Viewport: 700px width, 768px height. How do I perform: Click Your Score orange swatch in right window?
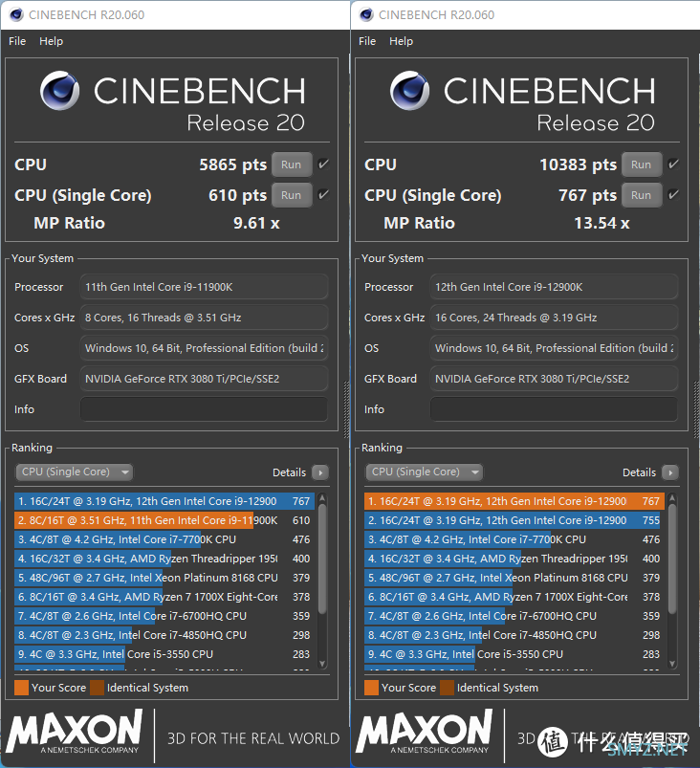[x=371, y=688]
